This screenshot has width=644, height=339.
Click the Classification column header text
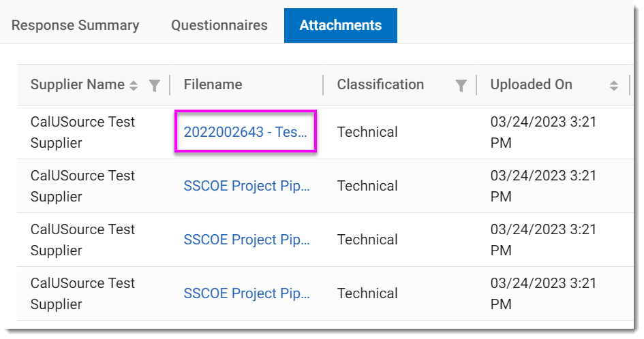coord(380,85)
